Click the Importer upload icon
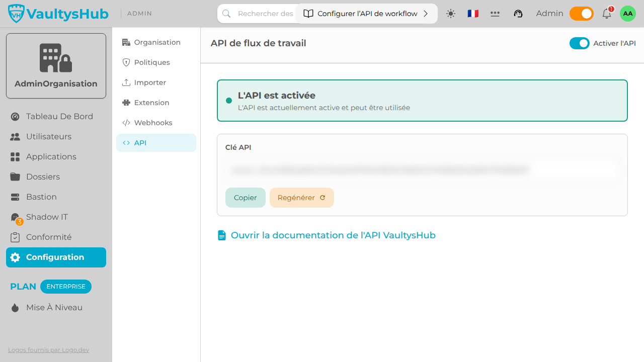This screenshot has height=362, width=644. click(126, 82)
